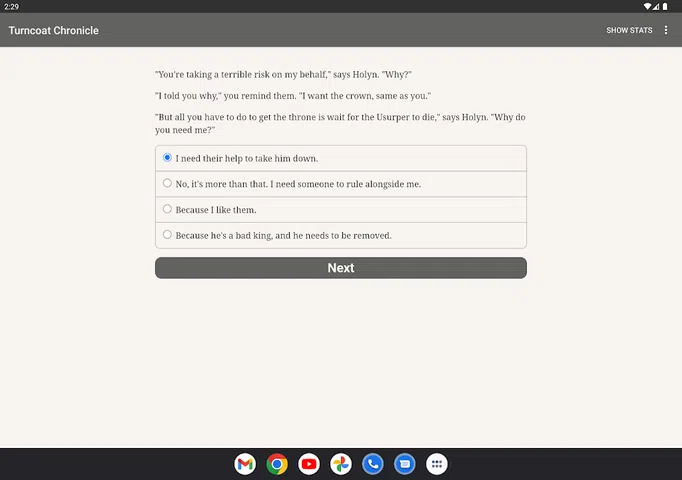Open the YouTube app icon

tap(309, 464)
